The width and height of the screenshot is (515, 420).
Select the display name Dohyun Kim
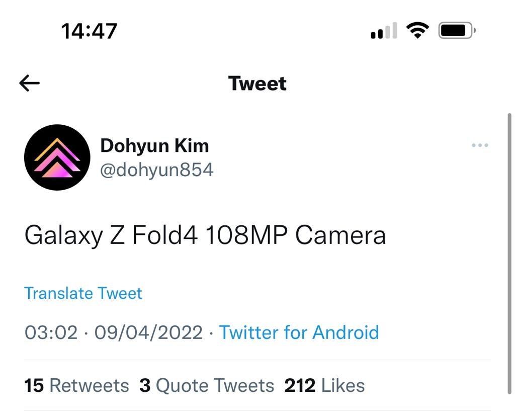[x=155, y=145]
